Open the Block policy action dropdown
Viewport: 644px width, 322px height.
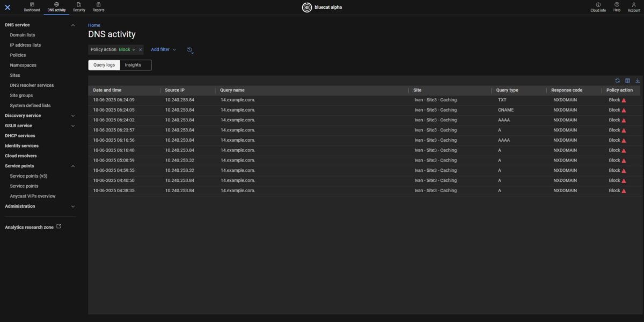point(128,49)
